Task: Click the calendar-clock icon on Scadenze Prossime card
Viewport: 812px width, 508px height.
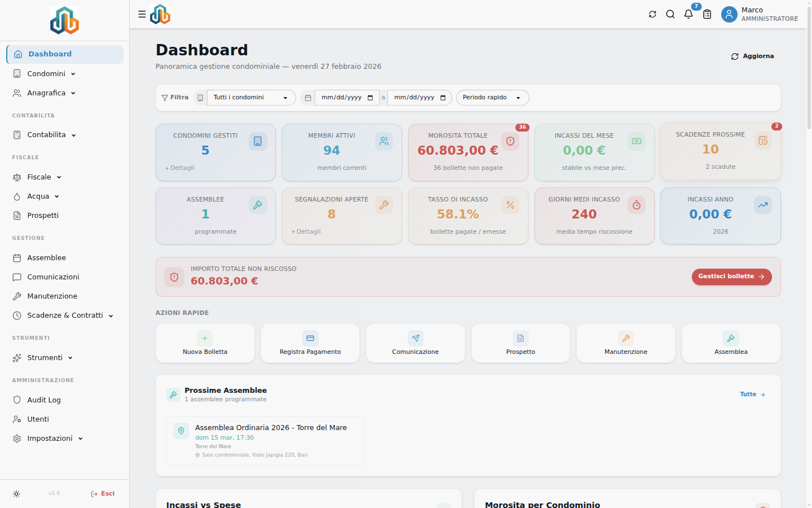Action: click(x=763, y=141)
